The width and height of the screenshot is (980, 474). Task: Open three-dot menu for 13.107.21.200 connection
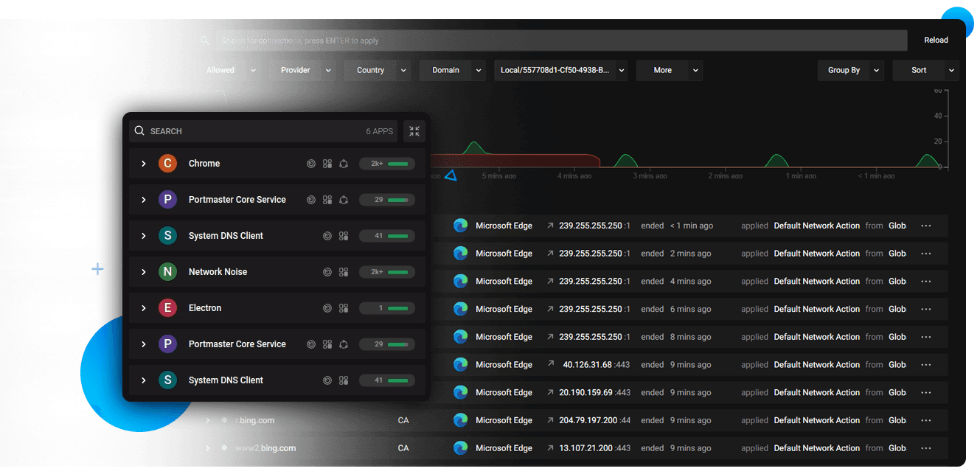click(926, 448)
